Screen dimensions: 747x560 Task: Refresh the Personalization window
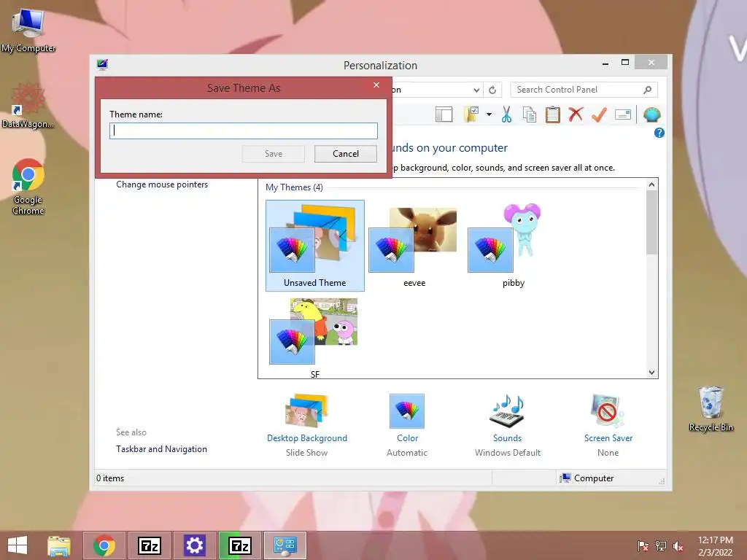[492, 90]
